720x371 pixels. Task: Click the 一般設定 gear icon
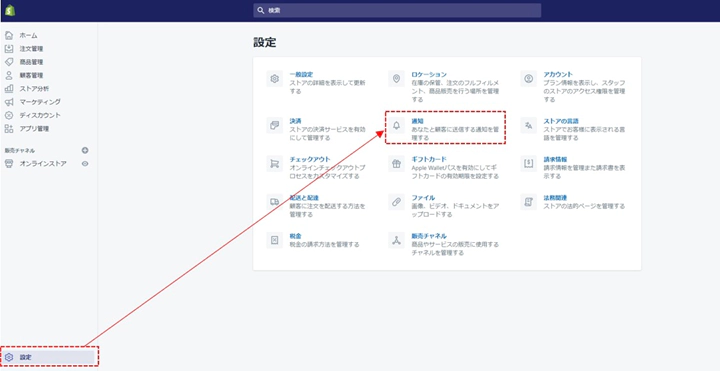(x=275, y=79)
